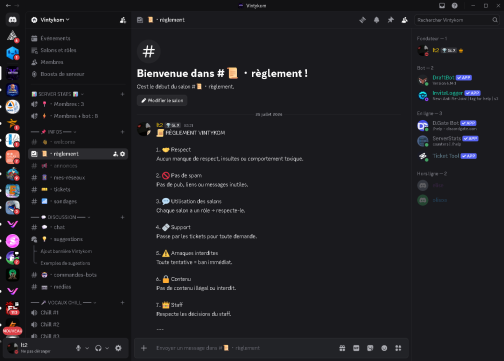Open Boosts de serveur

[78, 74]
